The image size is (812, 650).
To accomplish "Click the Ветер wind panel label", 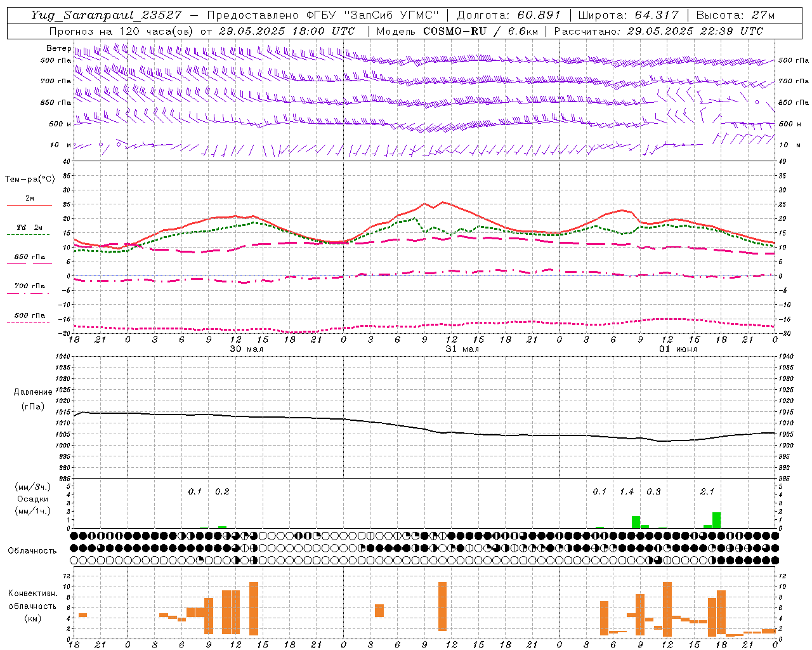I will pos(59,48).
